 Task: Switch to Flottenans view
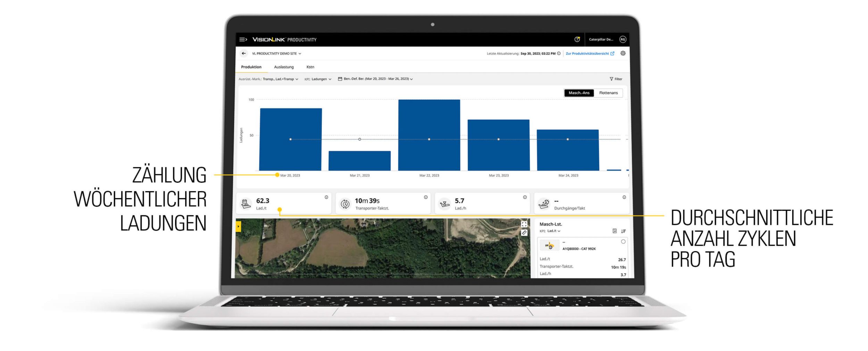click(608, 93)
